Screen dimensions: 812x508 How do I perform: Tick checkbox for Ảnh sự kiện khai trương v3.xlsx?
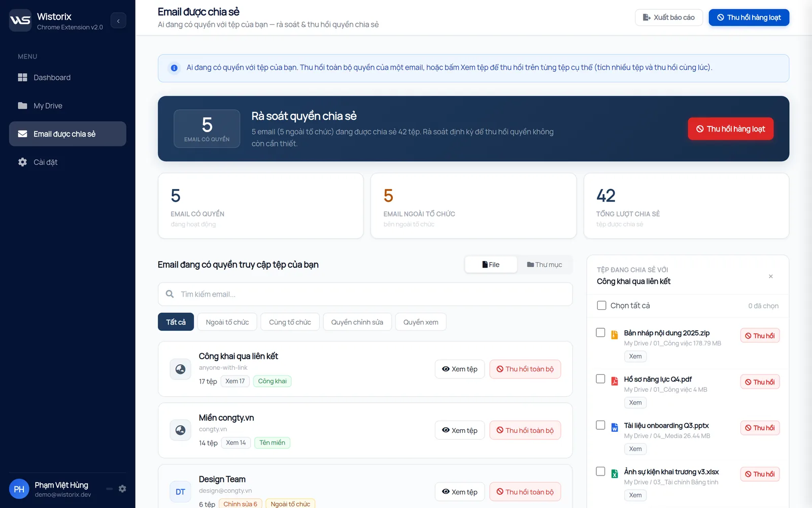click(x=600, y=471)
